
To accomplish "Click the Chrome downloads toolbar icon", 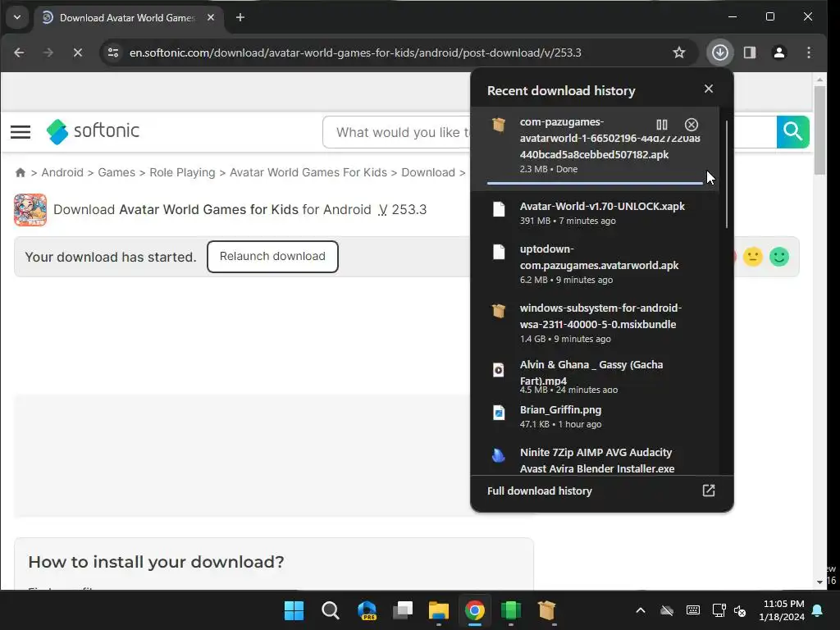I will [x=719, y=52].
